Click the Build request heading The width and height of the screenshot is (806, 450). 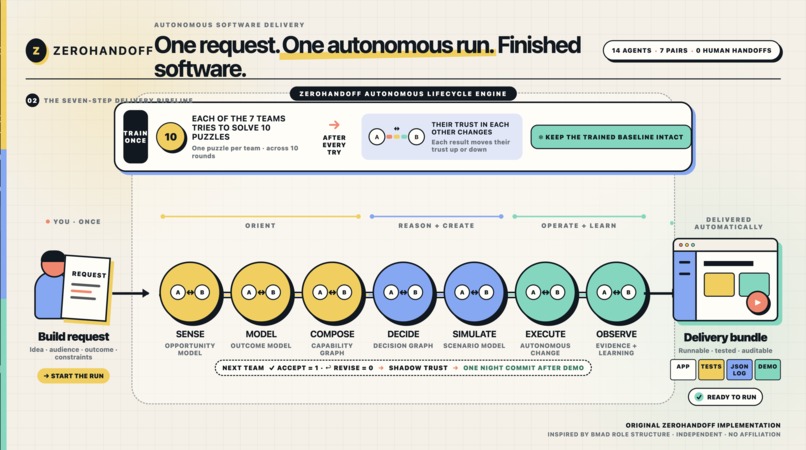point(74,336)
